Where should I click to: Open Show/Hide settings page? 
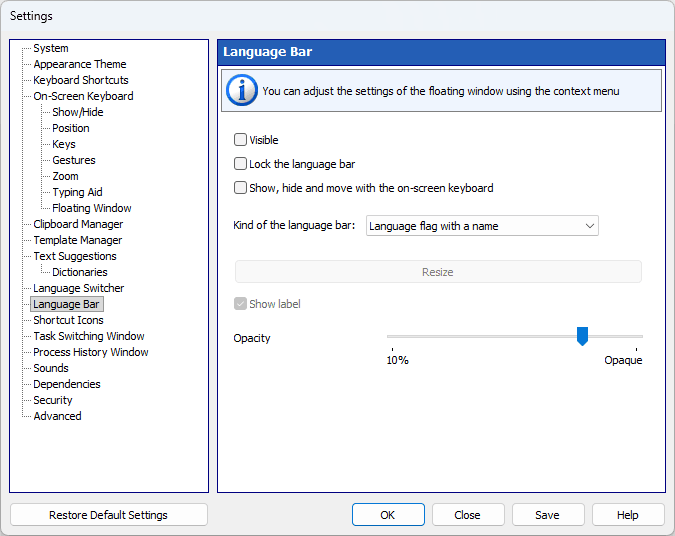coord(77,112)
